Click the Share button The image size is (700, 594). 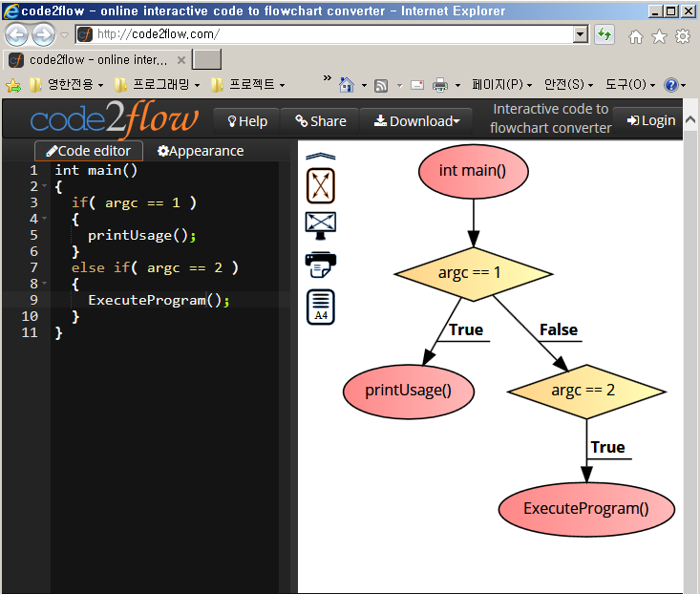(x=320, y=121)
